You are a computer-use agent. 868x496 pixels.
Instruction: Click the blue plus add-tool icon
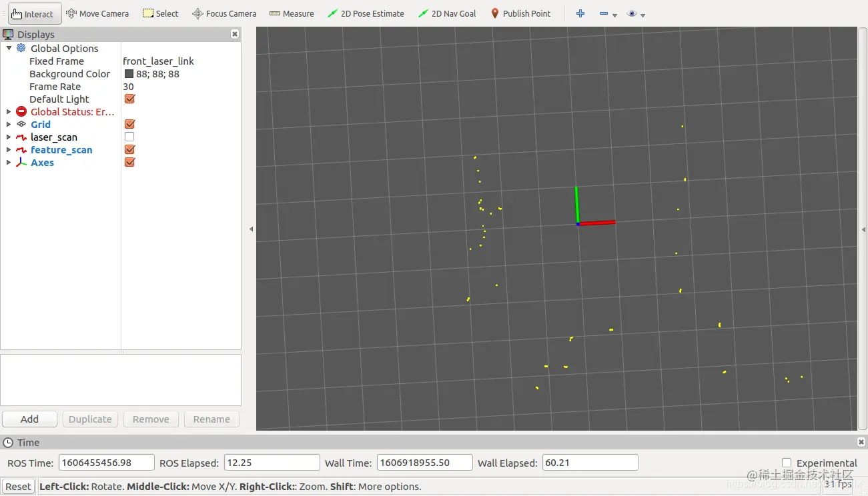(580, 13)
